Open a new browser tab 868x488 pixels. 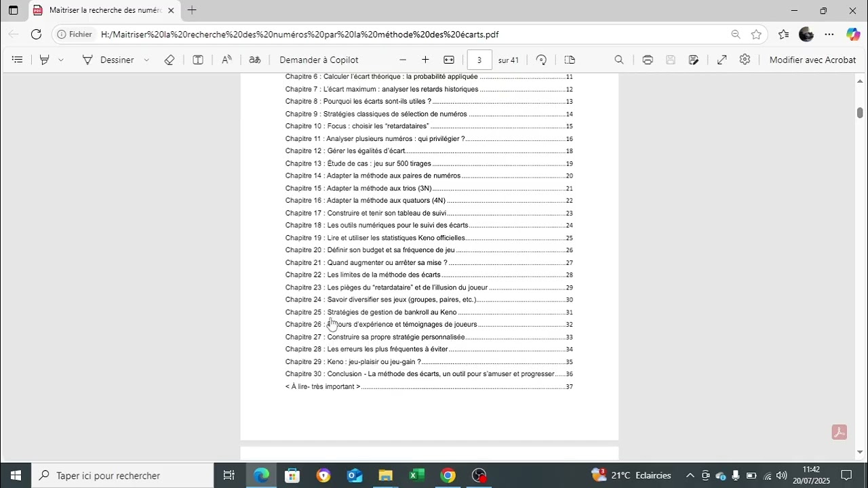tap(192, 10)
